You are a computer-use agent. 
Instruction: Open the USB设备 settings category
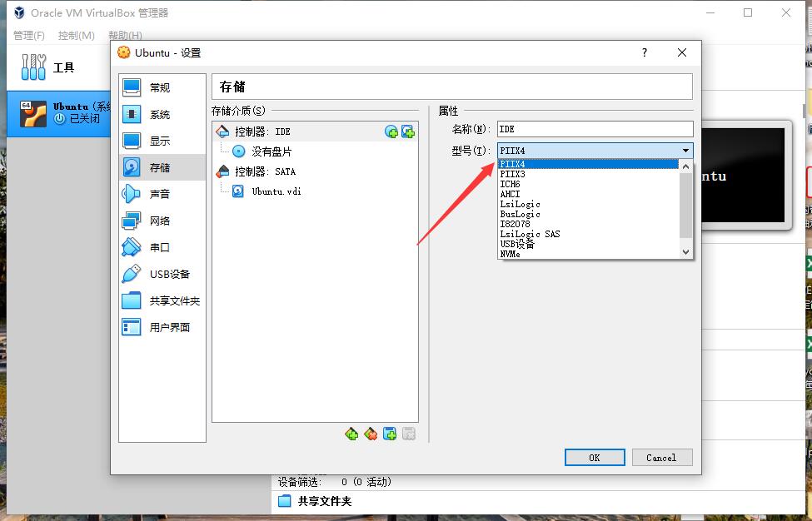162,274
